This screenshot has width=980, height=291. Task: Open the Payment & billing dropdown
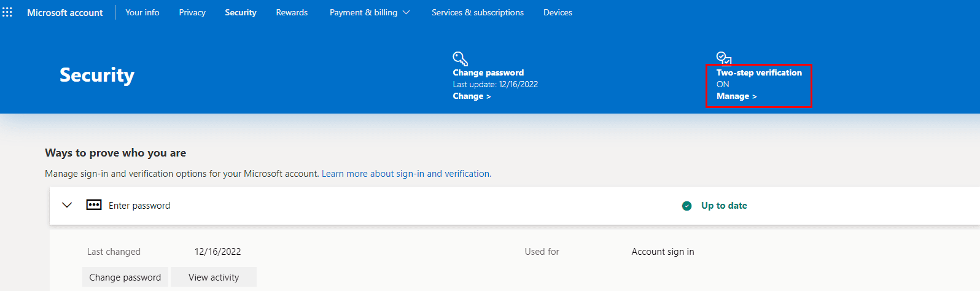[x=370, y=12]
